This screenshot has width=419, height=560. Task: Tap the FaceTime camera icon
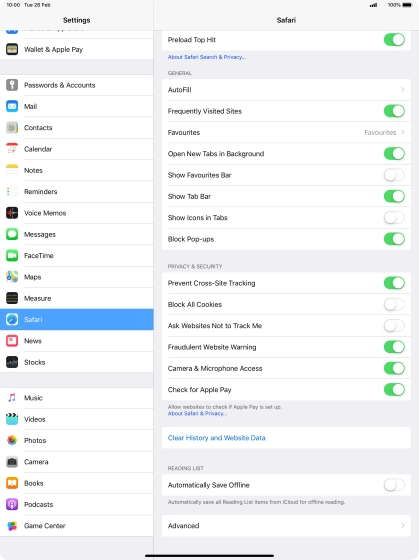(12, 255)
